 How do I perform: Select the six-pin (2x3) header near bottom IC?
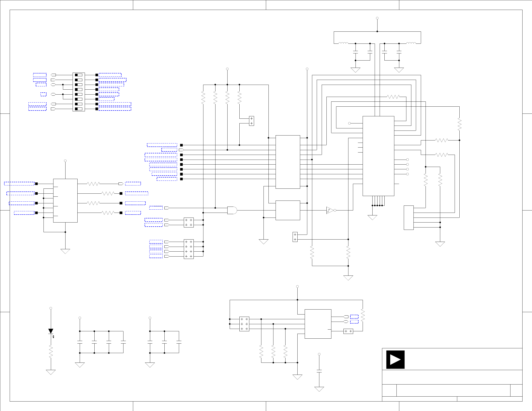(244, 324)
